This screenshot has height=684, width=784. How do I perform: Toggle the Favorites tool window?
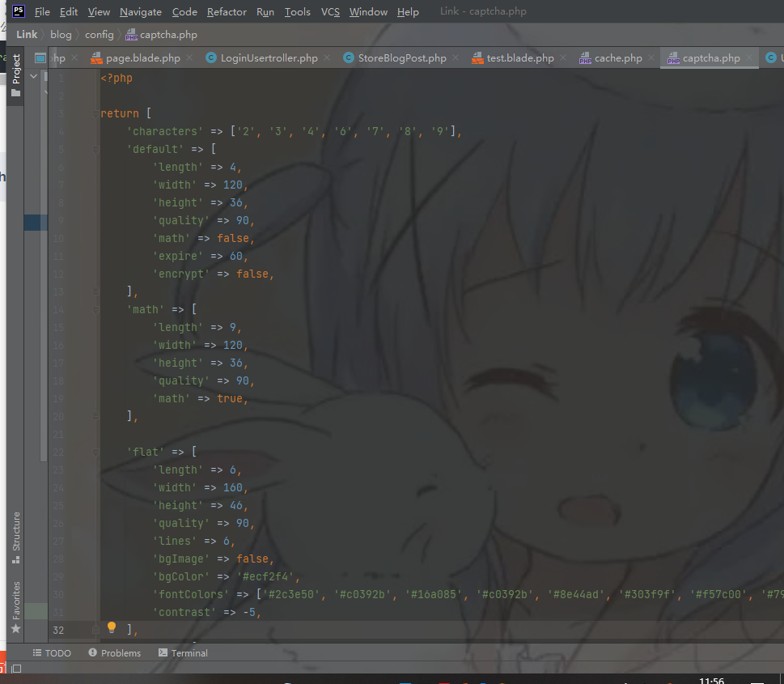(x=16, y=606)
